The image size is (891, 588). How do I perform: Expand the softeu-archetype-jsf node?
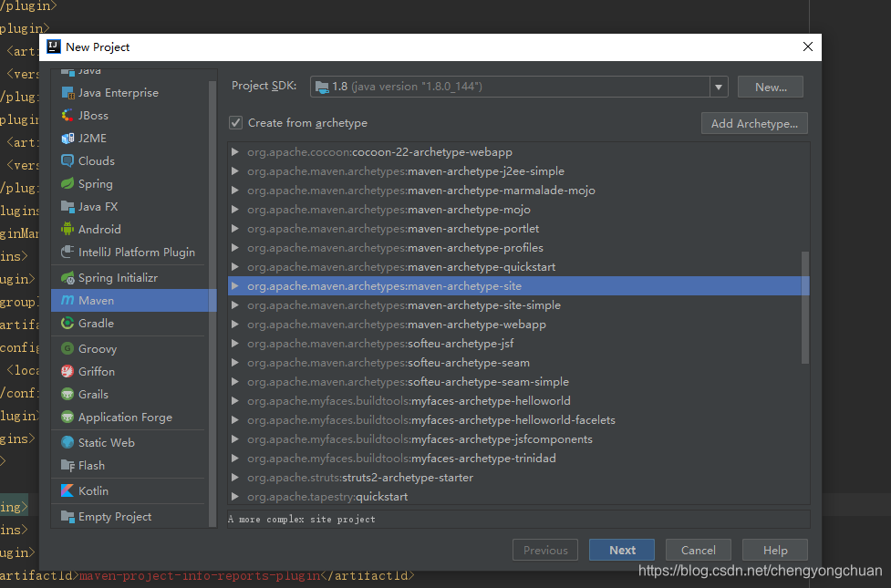[x=234, y=343]
